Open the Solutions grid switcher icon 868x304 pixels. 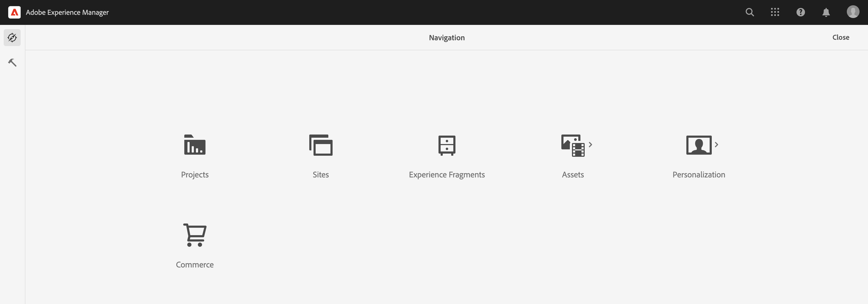click(x=775, y=12)
